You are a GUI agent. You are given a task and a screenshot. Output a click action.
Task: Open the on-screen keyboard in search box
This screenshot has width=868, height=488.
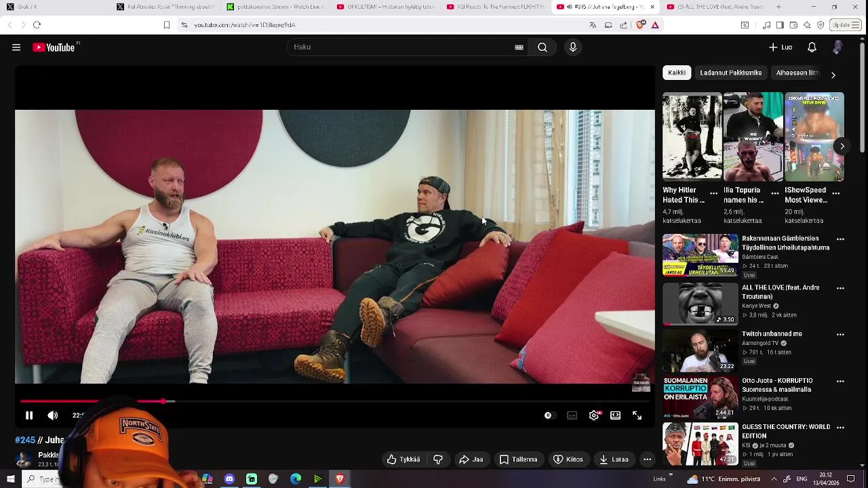(519, 47)
